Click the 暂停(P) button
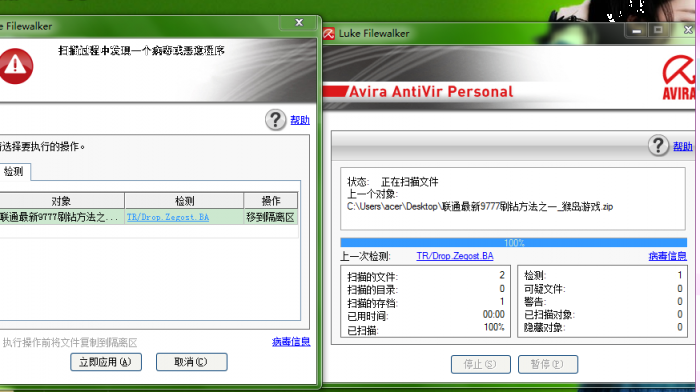This screenshot has height=392, width=700. pyautogui.click(x=548, y=364)
